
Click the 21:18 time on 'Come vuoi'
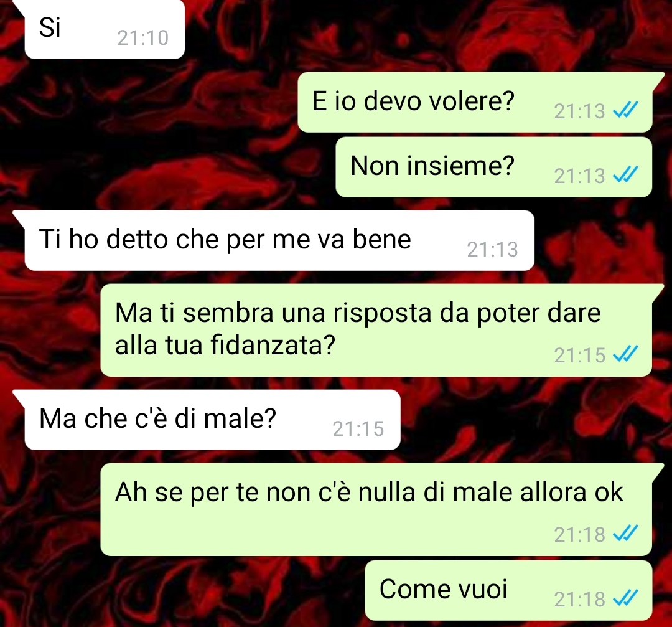579,600
